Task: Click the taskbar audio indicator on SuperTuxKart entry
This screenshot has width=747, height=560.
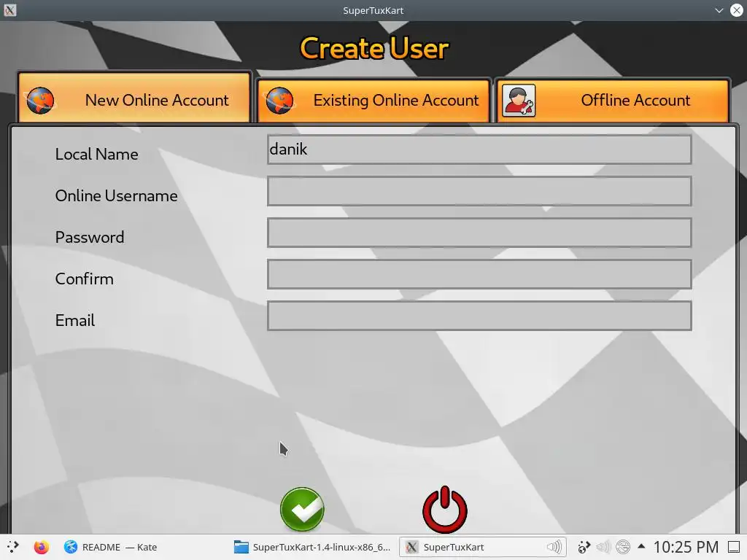Action: pyautogui.click(x=554, y=547)
